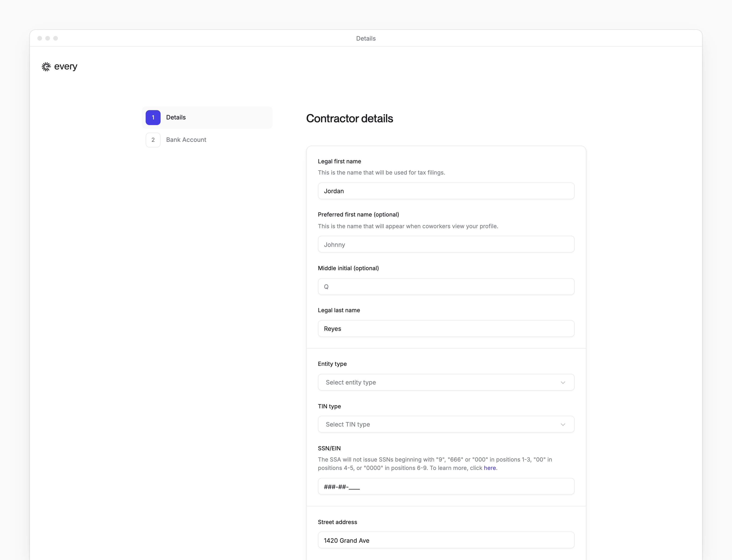
Task: Click the Preferred first name input
Action: 446,244
